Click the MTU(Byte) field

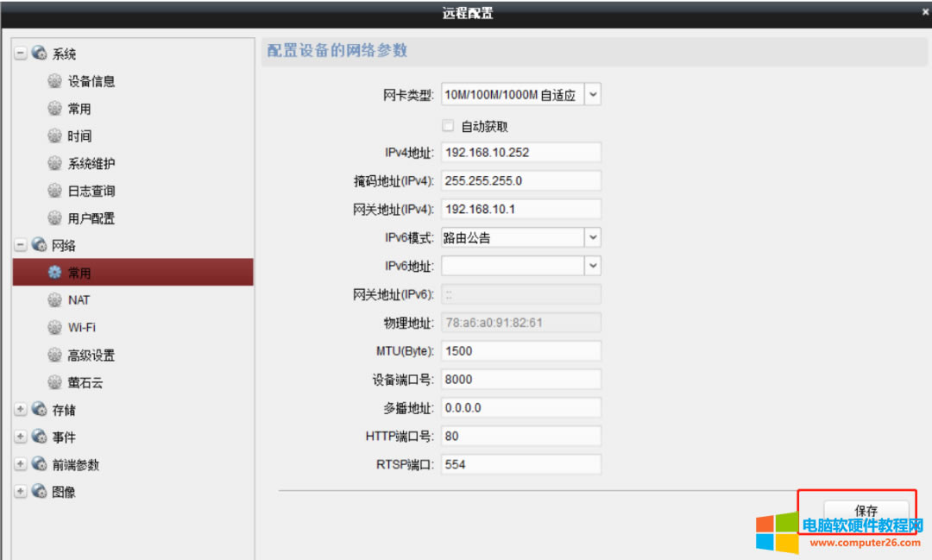click(520, 350)
